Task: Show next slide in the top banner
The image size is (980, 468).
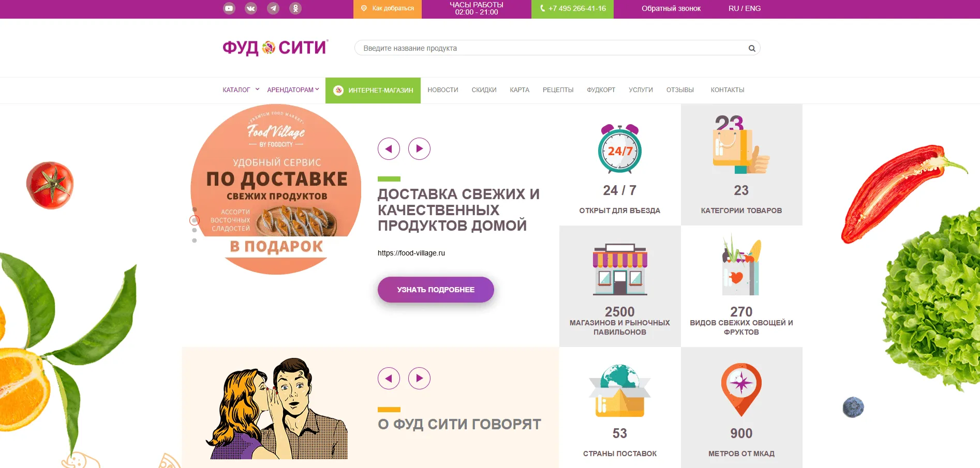Action: coord(419,149)
